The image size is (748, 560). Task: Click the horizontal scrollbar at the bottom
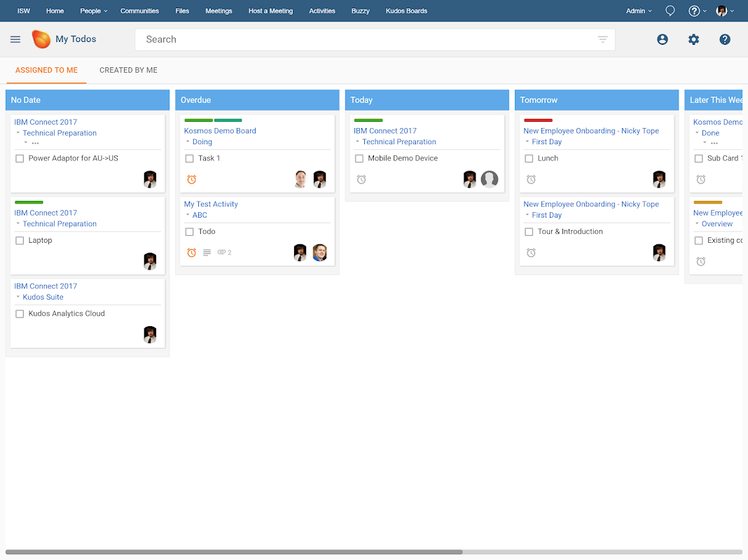(x=234, y=552)
